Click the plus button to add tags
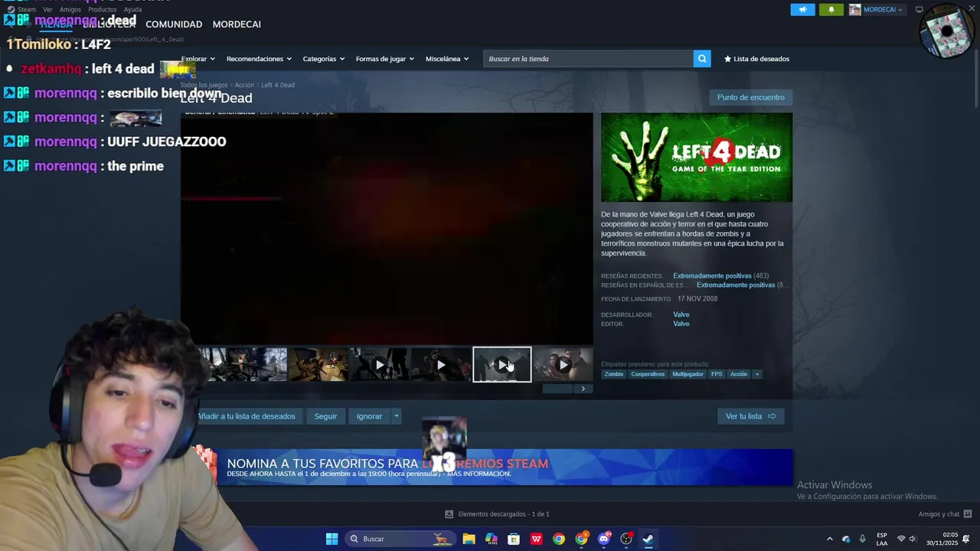 pos(757,374)
